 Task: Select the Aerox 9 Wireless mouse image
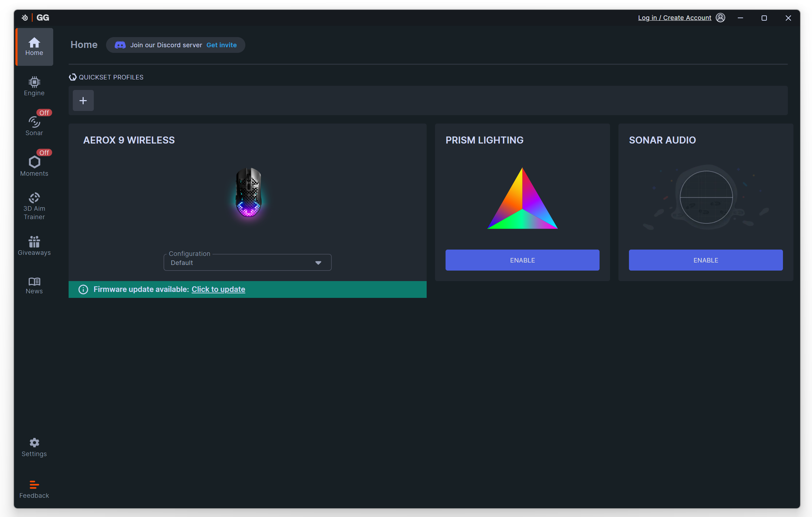pyautogui.click(x=248, y=192)
